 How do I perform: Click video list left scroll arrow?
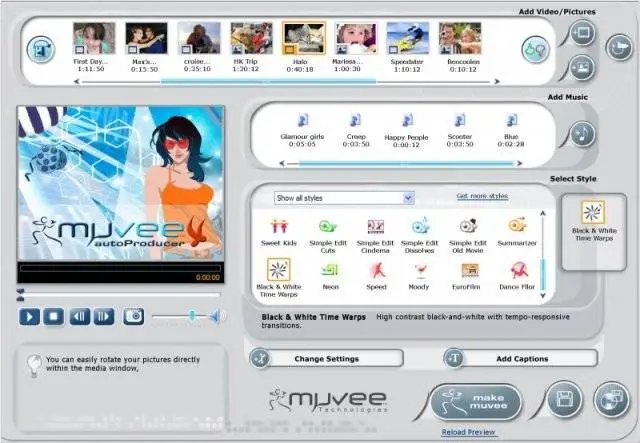click(x=76, y=82)
